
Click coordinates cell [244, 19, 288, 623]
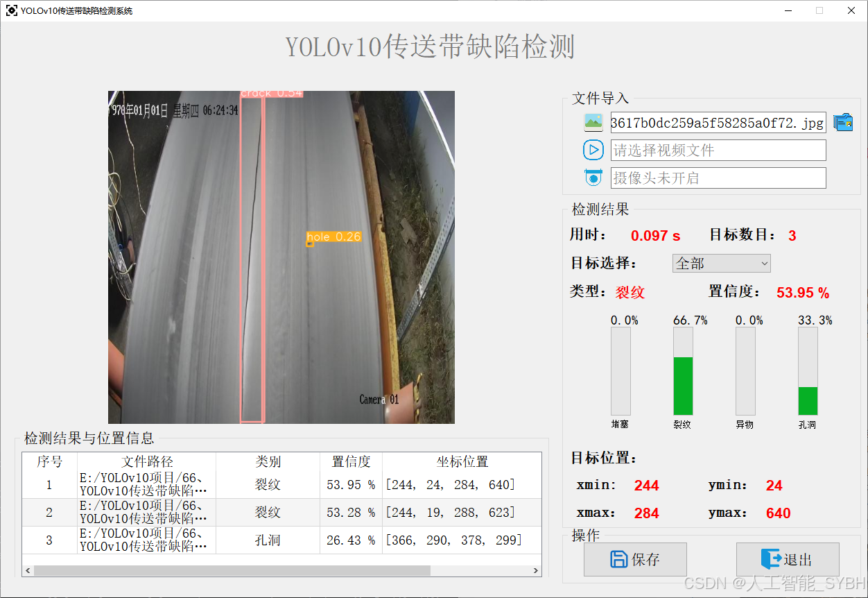[x=462, y=512]
